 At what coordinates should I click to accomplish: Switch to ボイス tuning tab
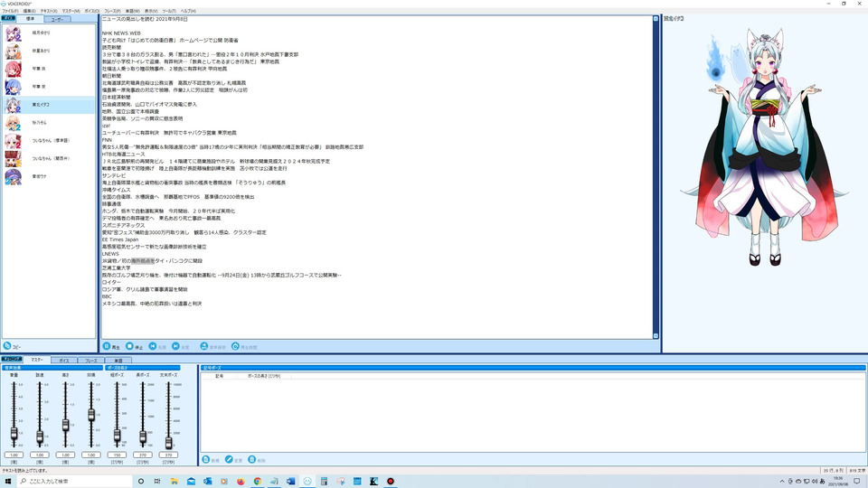click(x=64, y=361)
